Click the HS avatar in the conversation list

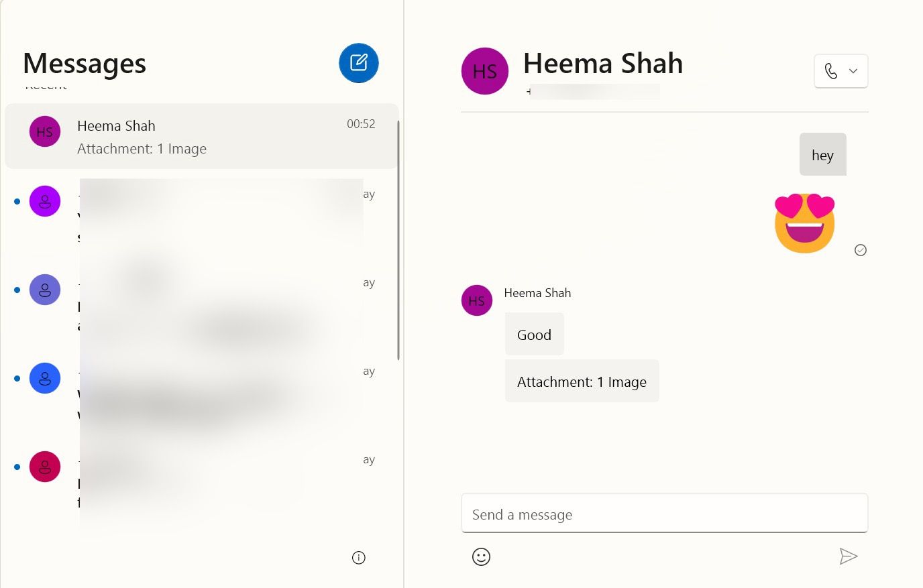click(44, 131)
